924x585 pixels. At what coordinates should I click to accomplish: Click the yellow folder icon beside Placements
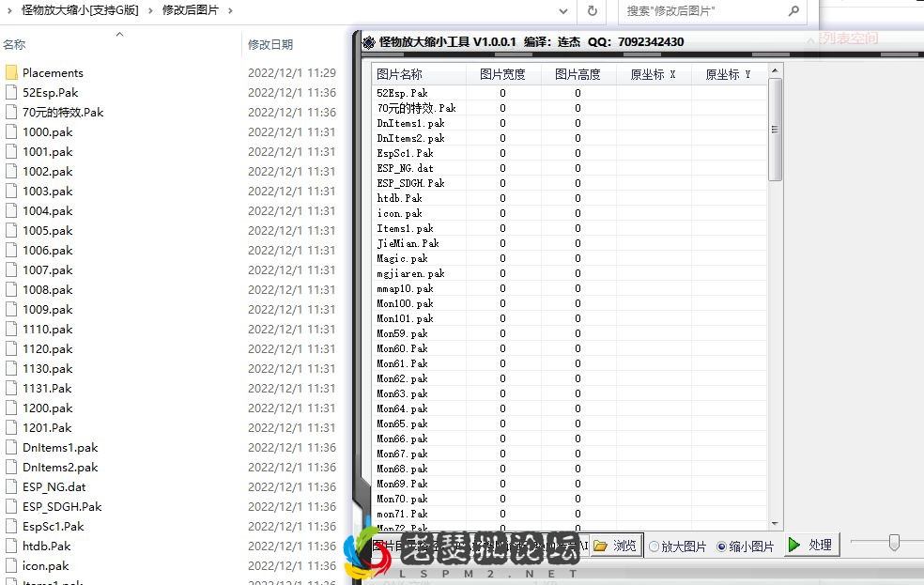pos(12,72)
